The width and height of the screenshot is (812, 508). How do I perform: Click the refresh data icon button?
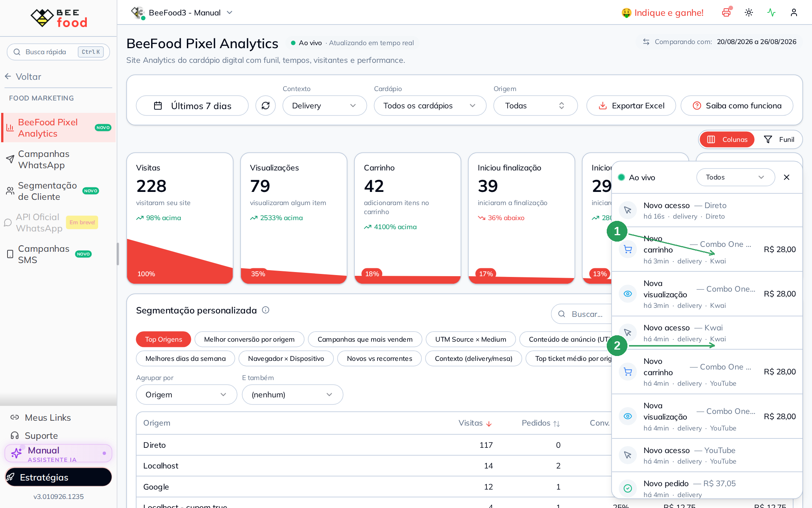pos(265,106)
